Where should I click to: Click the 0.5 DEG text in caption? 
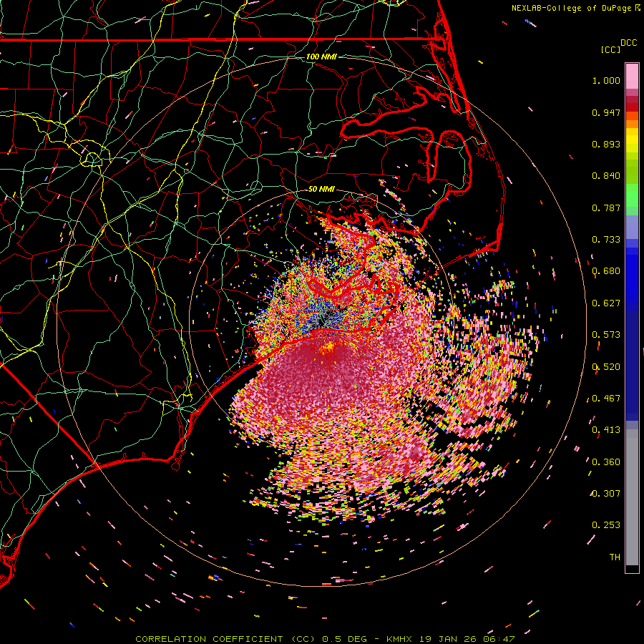343,639
